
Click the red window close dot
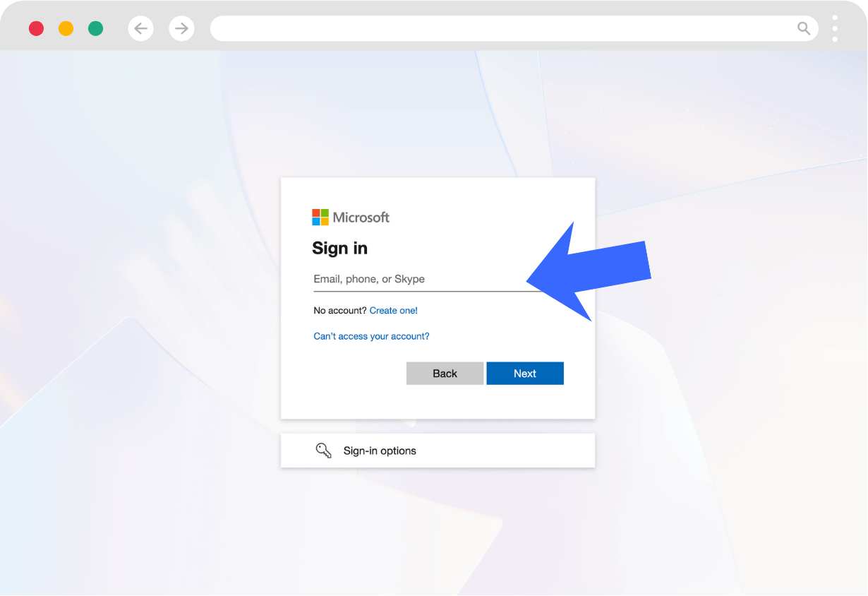pyautogui.click(x=36, y=28)
